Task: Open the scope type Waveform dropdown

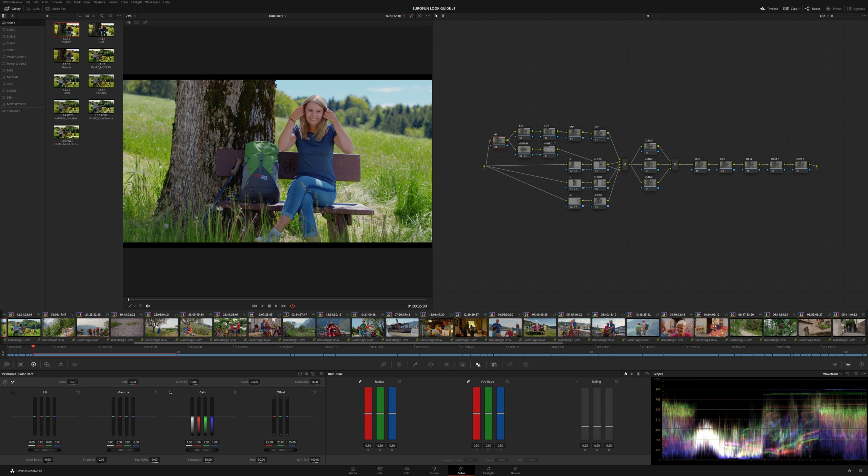Action: [832, 374]
